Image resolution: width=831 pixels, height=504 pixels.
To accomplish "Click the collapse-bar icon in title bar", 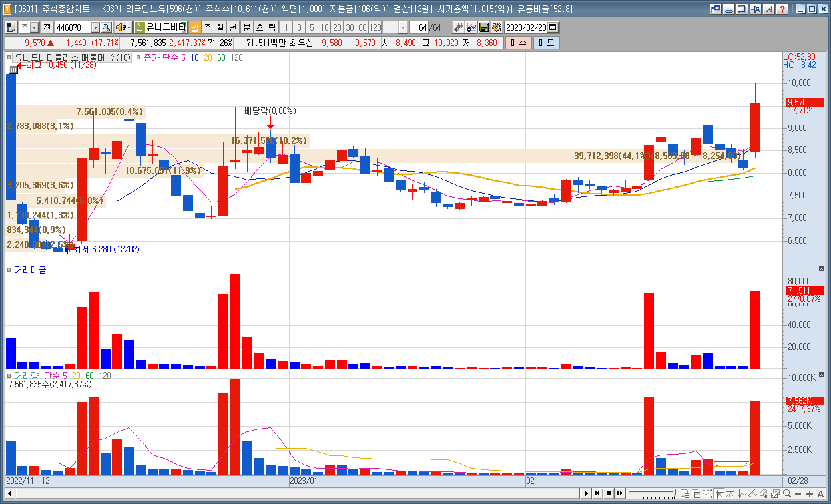I will pyautogui.click(x=728, y=9).
